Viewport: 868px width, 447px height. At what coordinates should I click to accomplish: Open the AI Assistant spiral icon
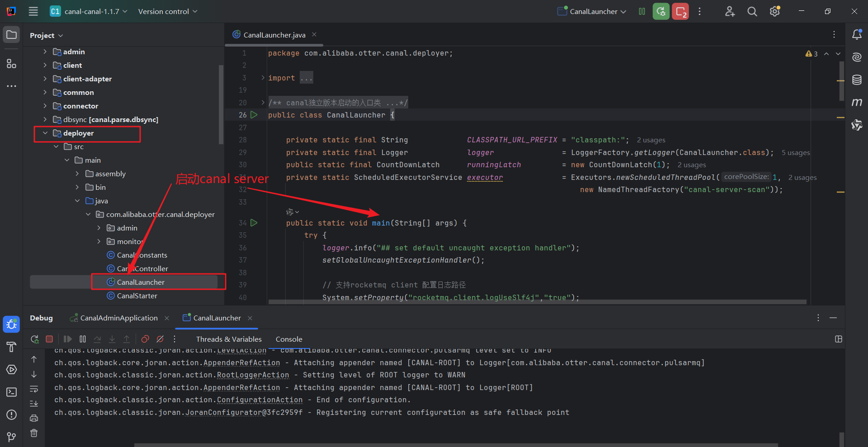[x=857, y=57]
